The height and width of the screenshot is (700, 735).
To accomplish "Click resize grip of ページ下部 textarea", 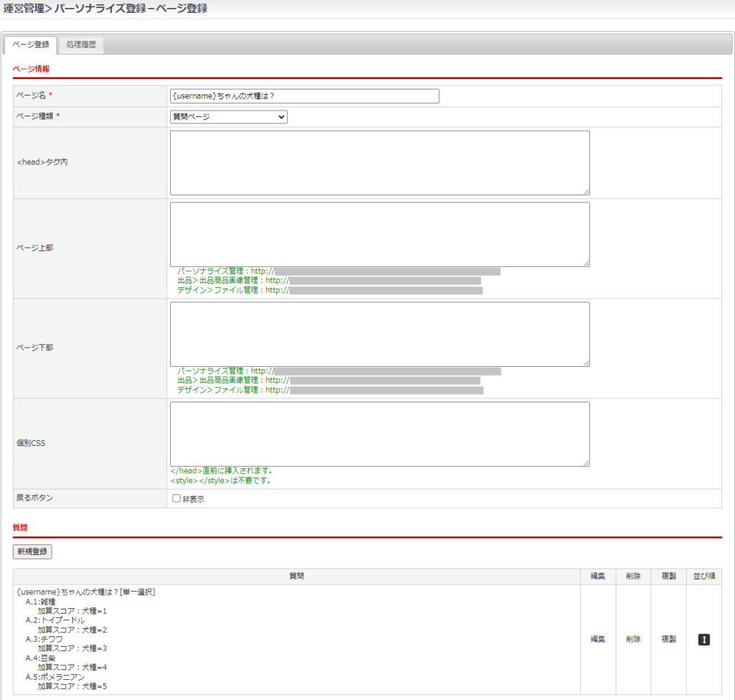I will point(586,363).
